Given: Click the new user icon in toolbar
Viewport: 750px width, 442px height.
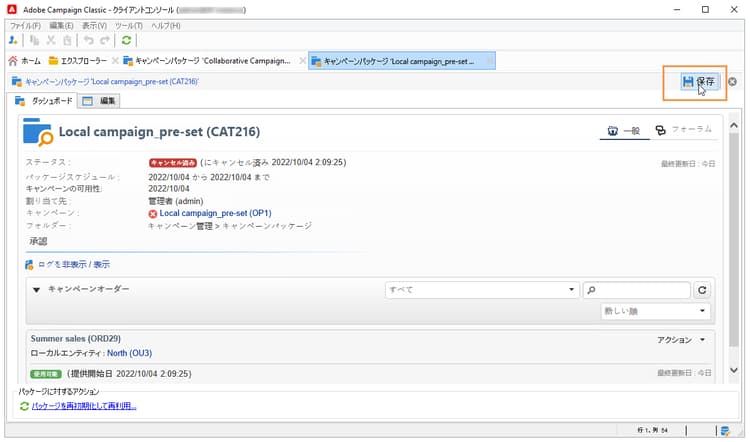Looking at the screenshot, I should click(x=13, y=41).
